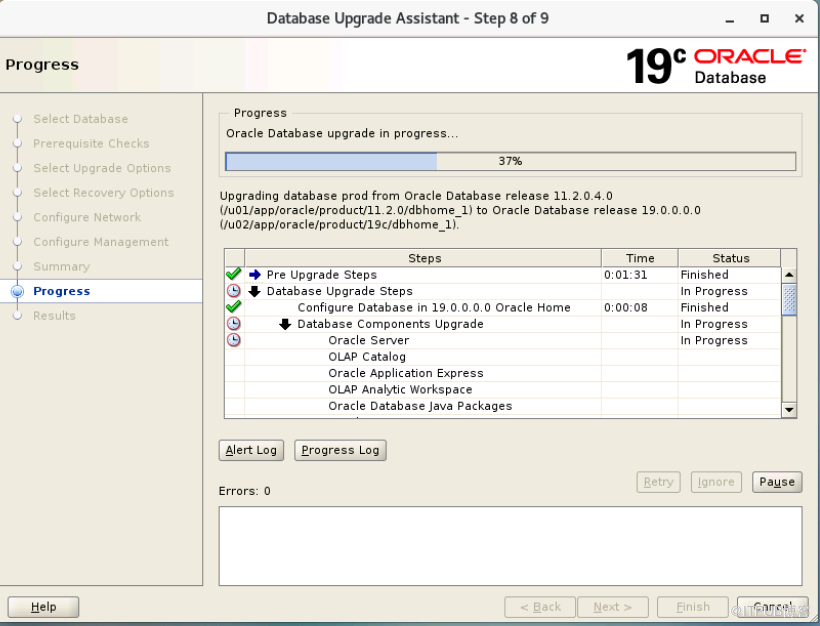Pause the database upgrade
The image size is (820, 626).
pyautogui.click(x=776, y=482)
